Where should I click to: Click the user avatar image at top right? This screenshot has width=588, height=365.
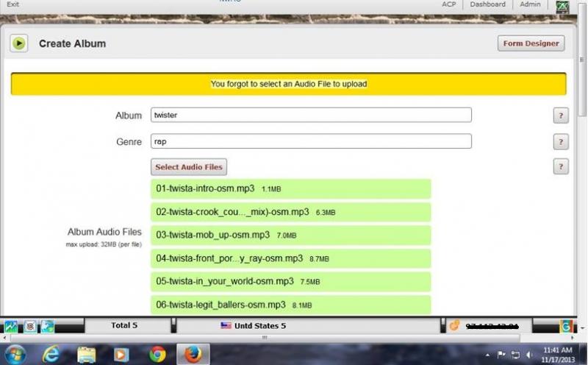click(562, 7)
